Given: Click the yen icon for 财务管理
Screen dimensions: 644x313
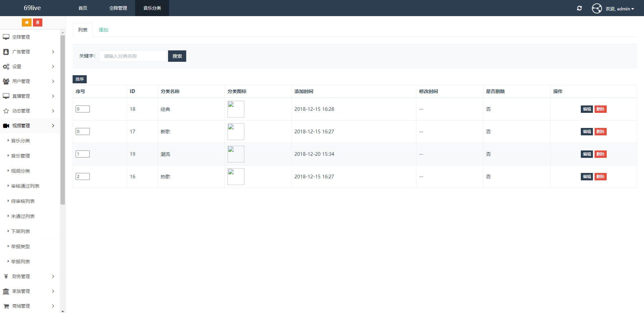Looking at the screenshot, I should (x=6, y=276).
